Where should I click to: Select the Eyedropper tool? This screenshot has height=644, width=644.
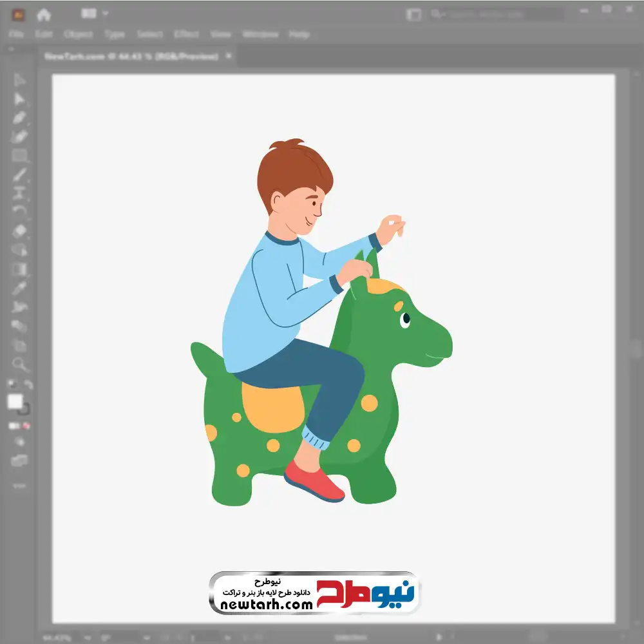(19, 289)
